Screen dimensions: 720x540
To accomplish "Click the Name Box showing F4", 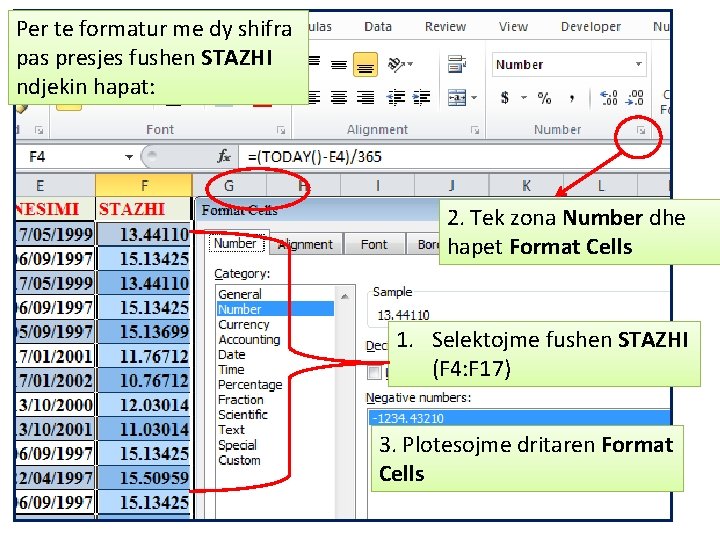I will pyautogui.click(x=69, y=157).
